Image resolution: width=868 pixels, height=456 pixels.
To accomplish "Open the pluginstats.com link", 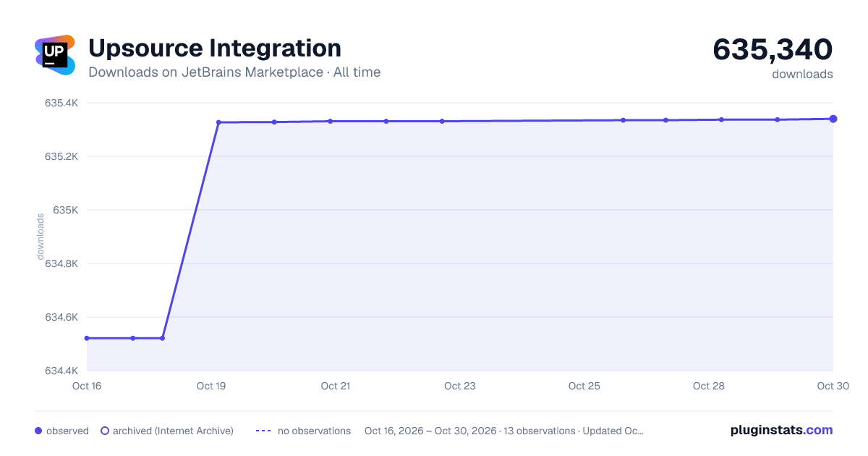I will pos(782,430).
